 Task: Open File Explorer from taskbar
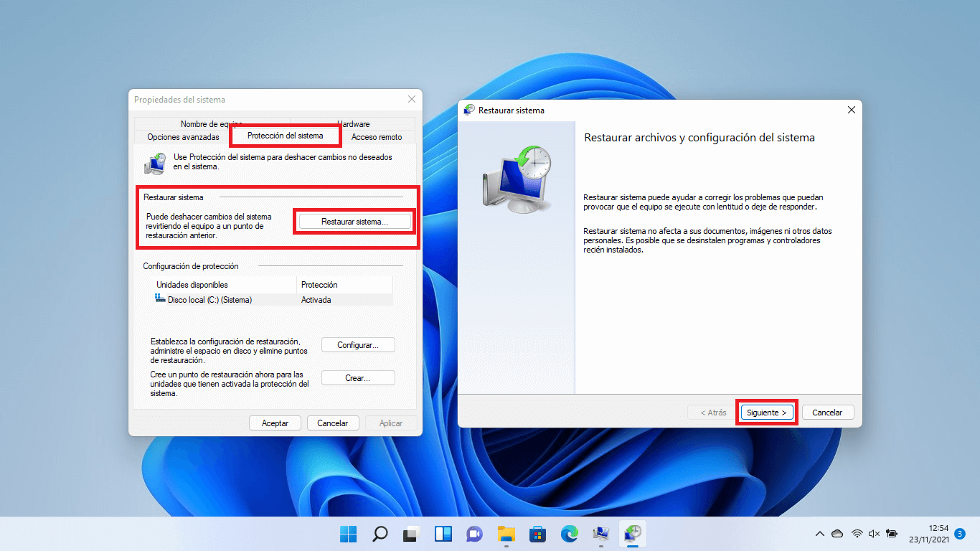click(507, 534)
